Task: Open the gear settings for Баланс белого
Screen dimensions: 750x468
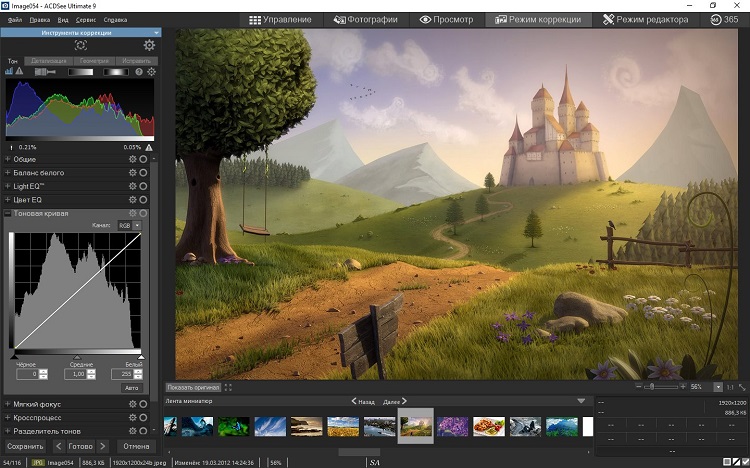Action: [x=132, y=173]
